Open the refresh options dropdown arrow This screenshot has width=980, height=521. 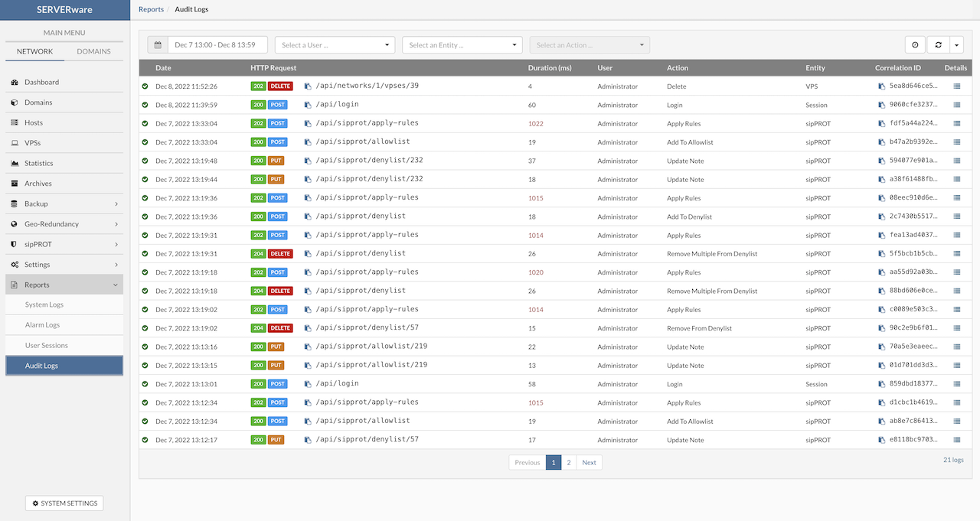point(957,45)
